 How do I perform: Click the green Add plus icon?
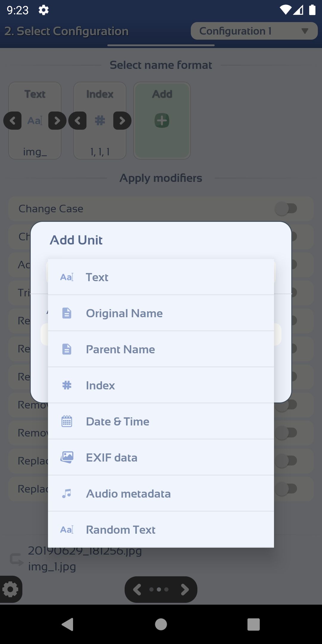[162, 120]
